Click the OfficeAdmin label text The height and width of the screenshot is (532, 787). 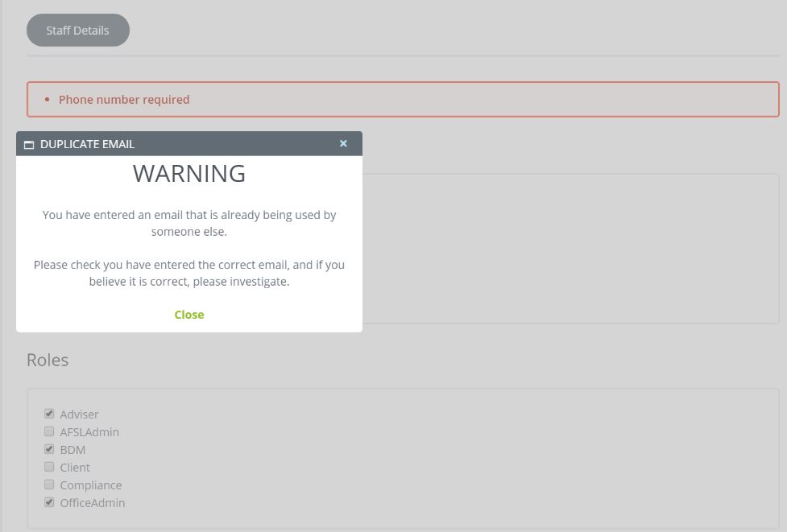pos(93,503)
